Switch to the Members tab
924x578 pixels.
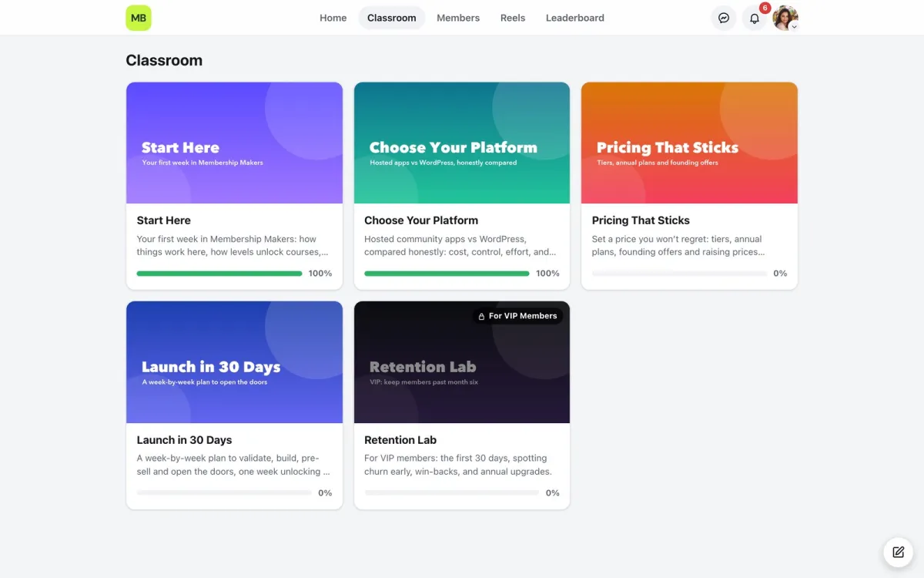(x=458, y=18)
